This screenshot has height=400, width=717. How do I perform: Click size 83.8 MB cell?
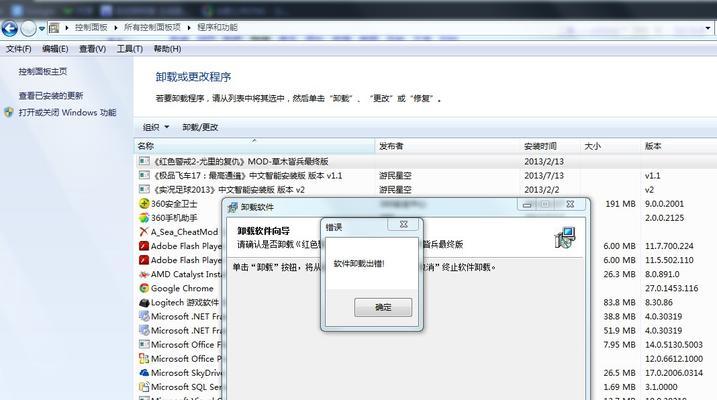(619, 303)
